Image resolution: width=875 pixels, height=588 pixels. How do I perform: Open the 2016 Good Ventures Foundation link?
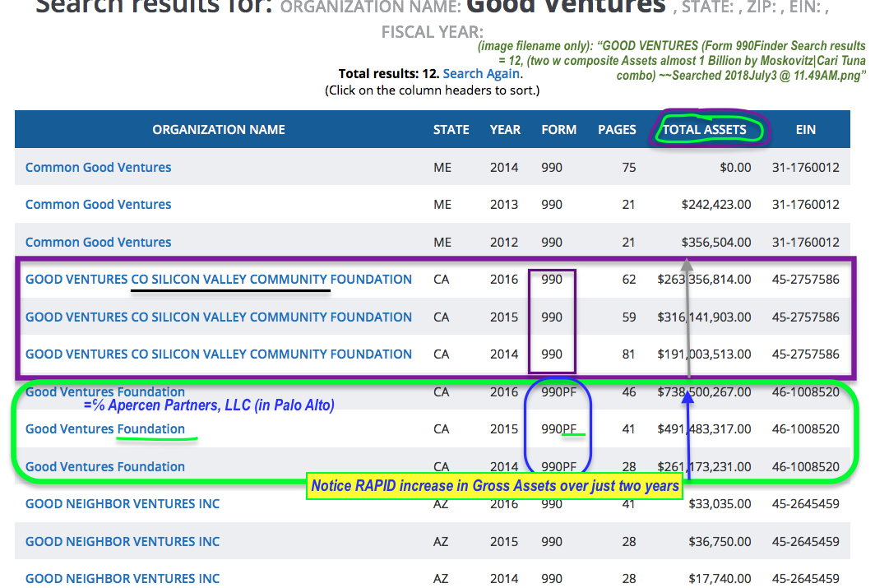[x=105, y=391]
